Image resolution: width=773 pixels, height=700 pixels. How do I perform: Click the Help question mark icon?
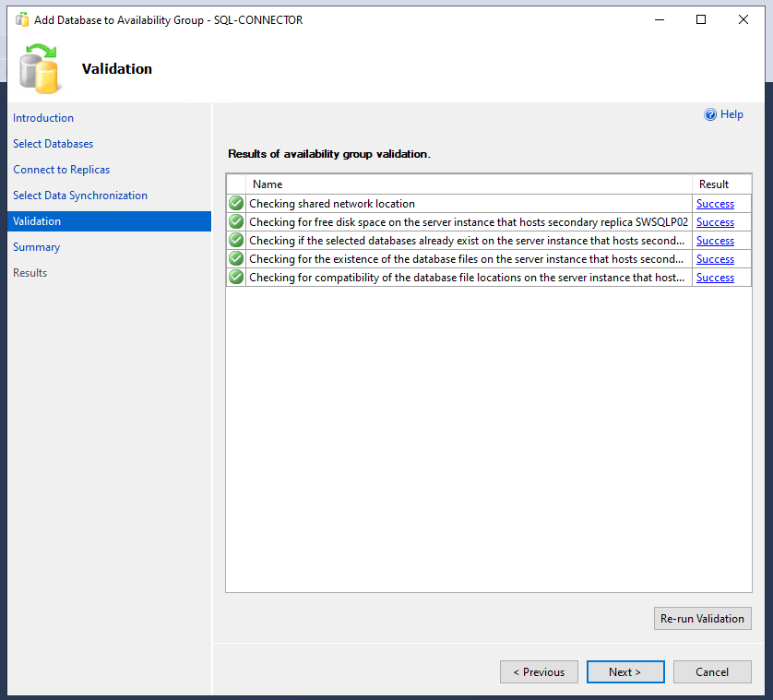point(710,114)
